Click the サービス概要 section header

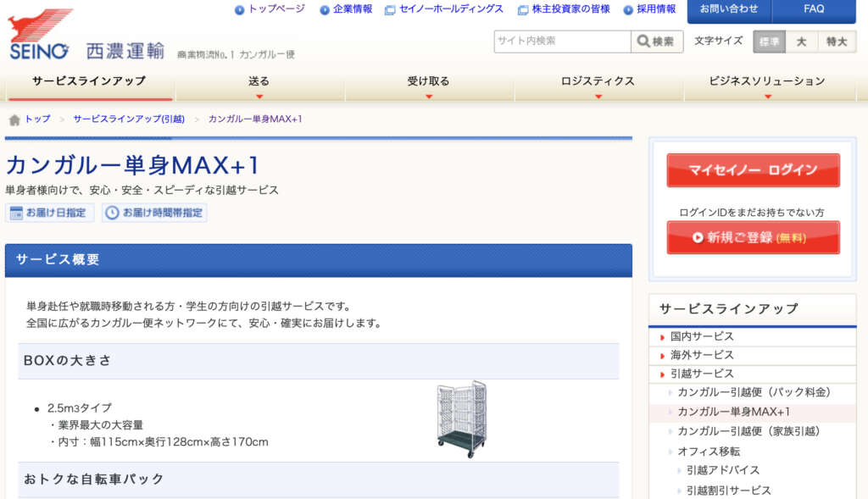(319, 260)
